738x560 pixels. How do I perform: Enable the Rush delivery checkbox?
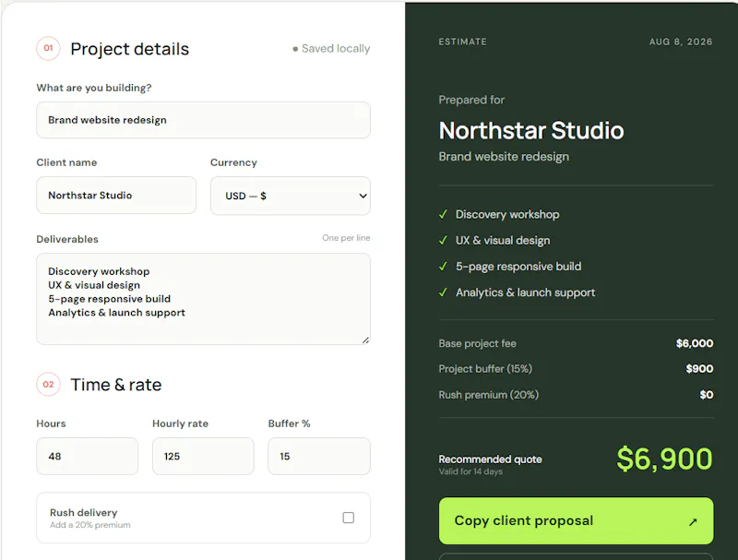click(349, 518)
